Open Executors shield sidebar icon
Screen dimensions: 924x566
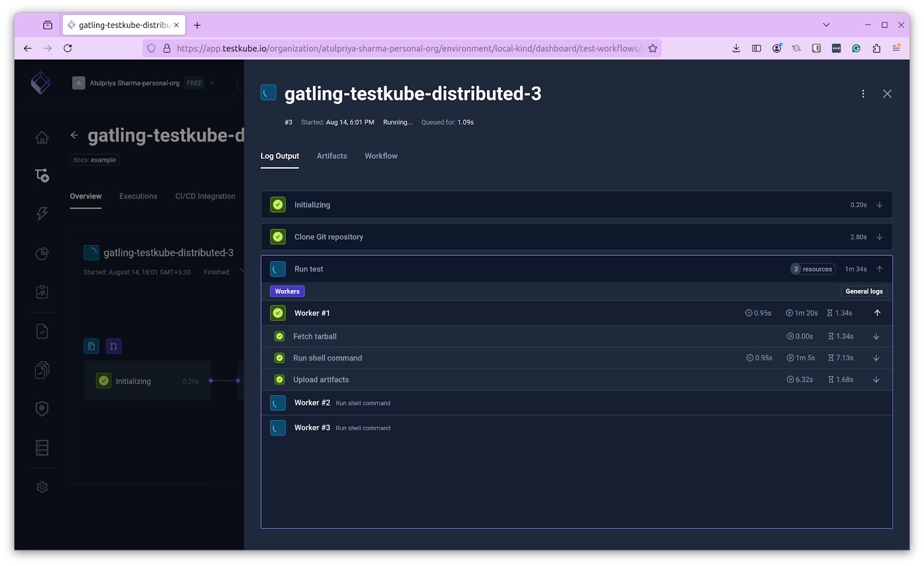42,408
